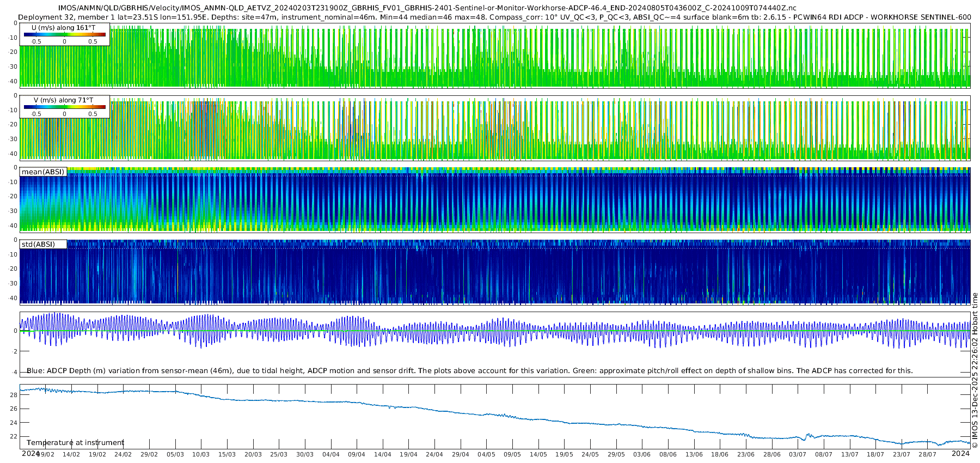Viewport: 980px width, 463px height.
Task: Click the '14/05' date tick label
Action: 538,455
